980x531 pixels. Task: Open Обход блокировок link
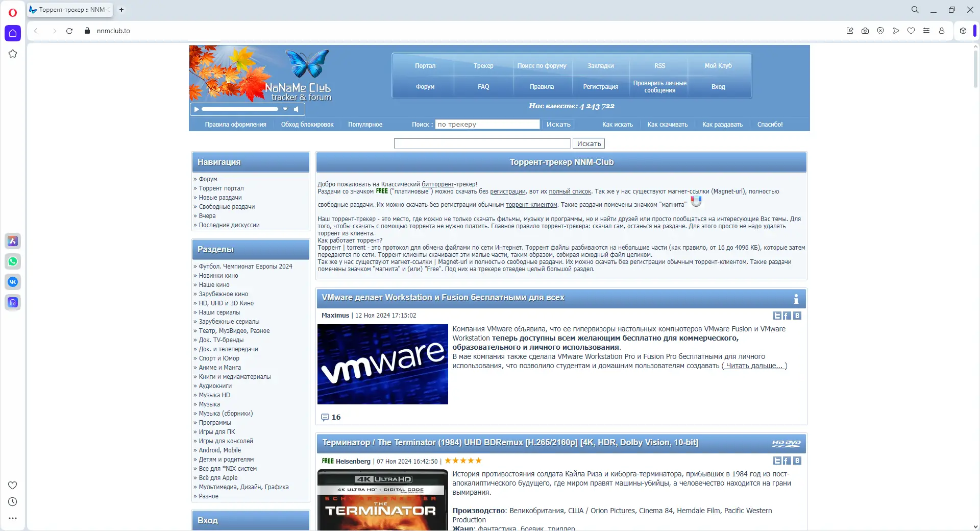[x=307, y=125]
